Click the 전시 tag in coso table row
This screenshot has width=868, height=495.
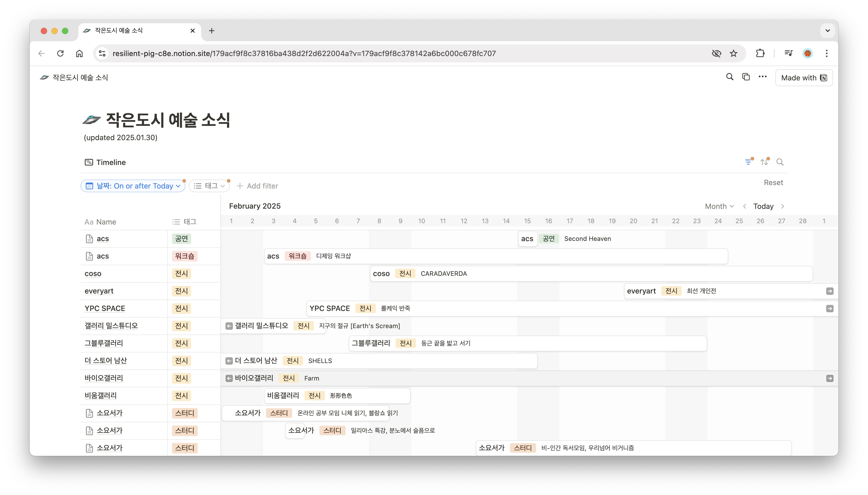click(x=181, y=274)
